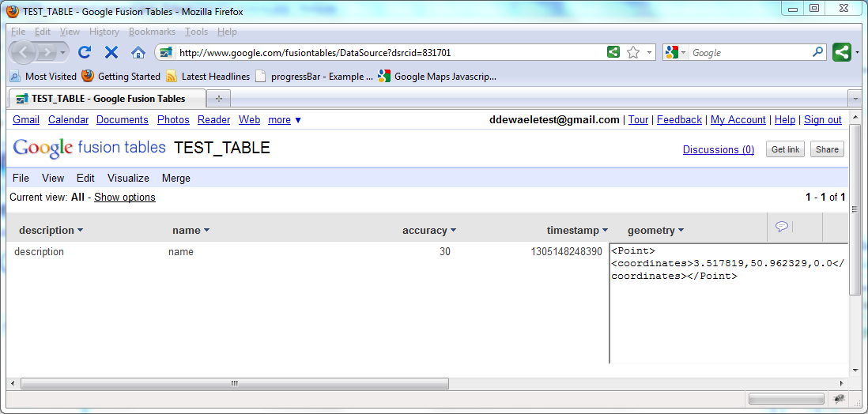868x414 pixels.
Task: Click the forward navigation arrow
Action: tap(47, 53)
